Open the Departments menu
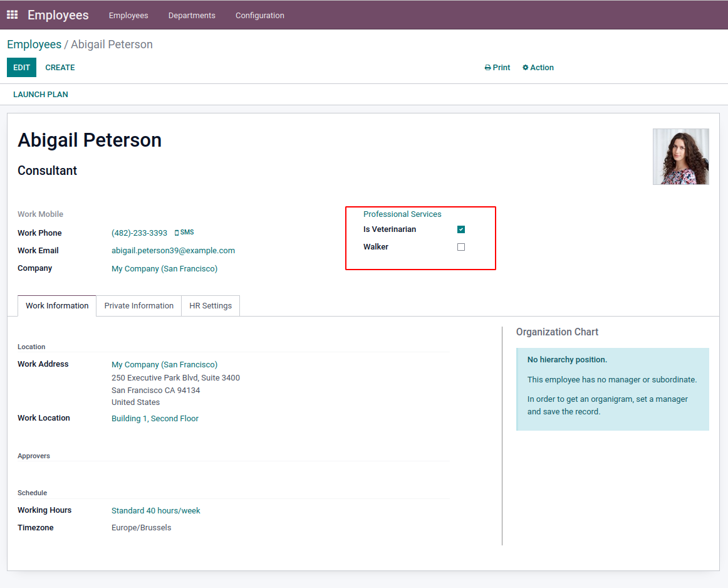Screen dimensions: 728x588 (192, 15)
